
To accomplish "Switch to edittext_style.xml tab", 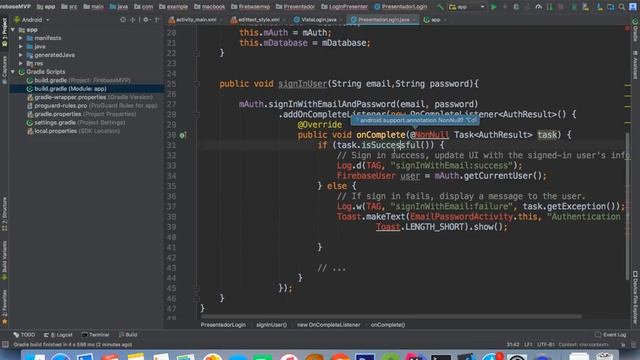I will click(258, 20).
